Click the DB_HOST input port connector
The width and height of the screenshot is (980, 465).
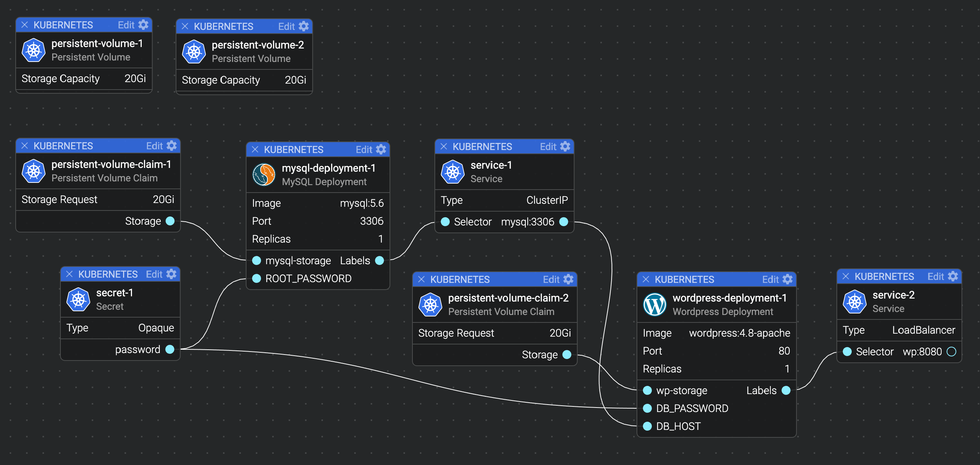[x=647, y=426]
